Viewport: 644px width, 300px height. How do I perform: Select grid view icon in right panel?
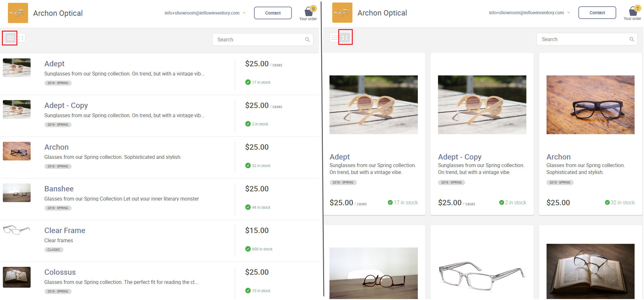coord(345,38)
